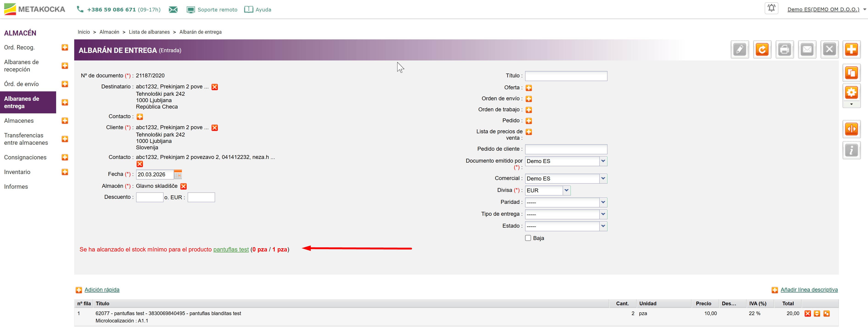This screenshot has height=330, width=868.
Task: Toggle the Baja checkbox
Action: click(x=528, y=238)
